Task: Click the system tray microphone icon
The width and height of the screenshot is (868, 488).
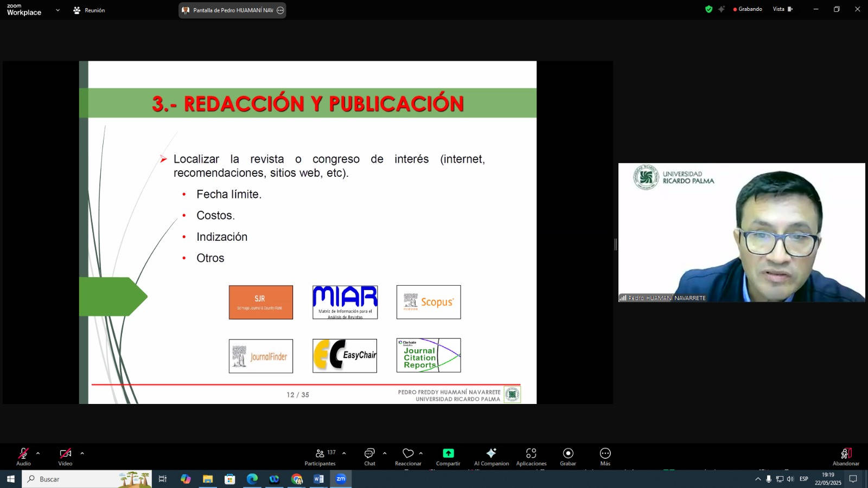Action: coord(769,479)
